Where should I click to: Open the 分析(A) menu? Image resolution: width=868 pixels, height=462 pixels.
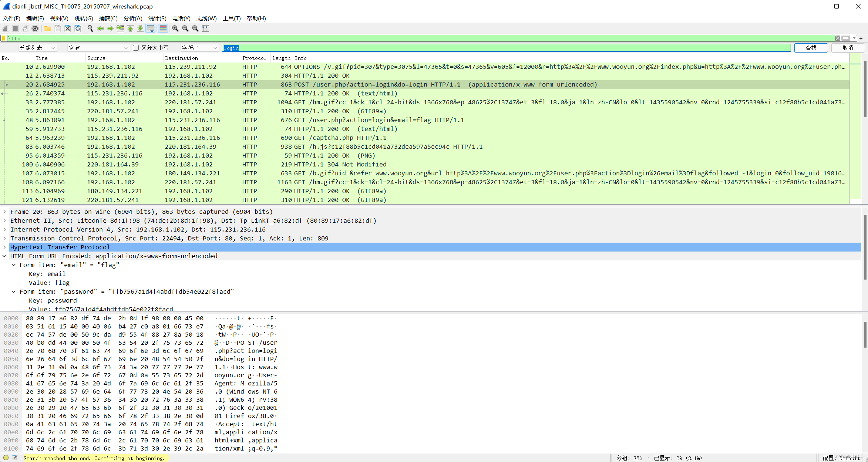(x=133, y=18)
